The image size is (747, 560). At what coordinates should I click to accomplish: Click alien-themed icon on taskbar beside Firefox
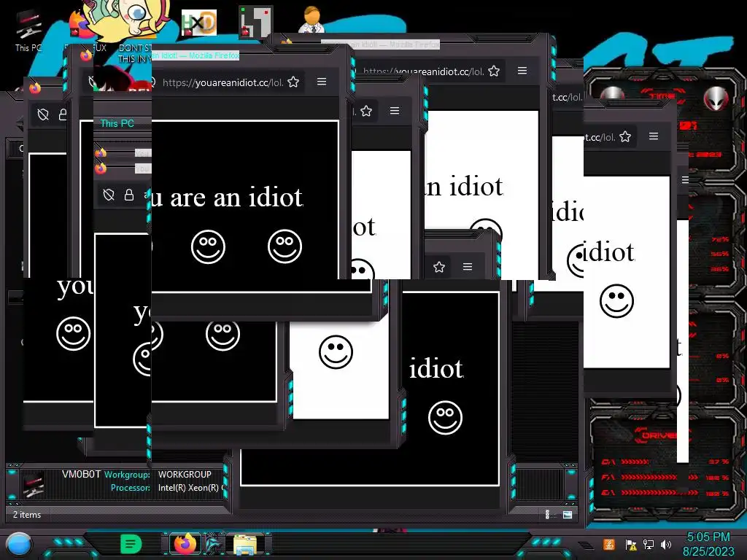215,544
